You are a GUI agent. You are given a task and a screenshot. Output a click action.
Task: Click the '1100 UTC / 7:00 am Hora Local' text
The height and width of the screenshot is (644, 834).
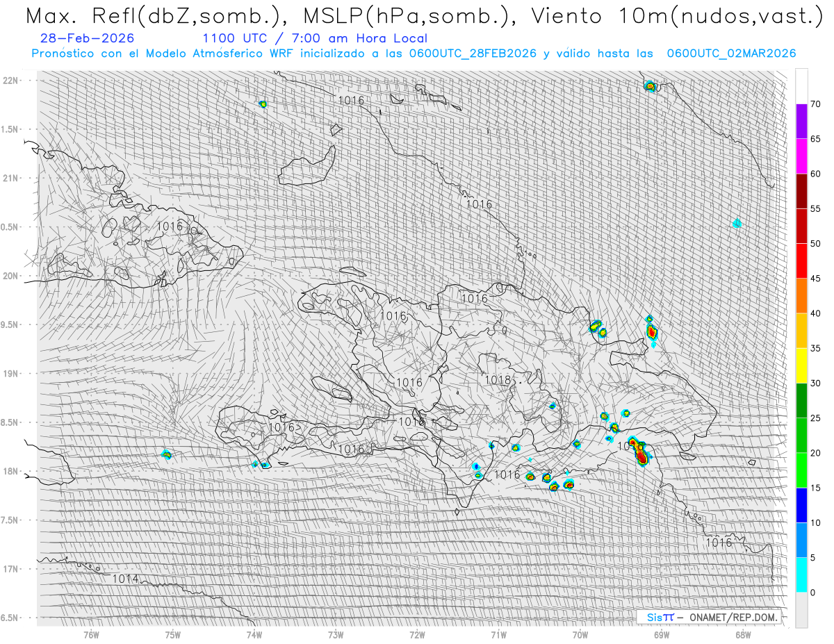pos(315,38)
